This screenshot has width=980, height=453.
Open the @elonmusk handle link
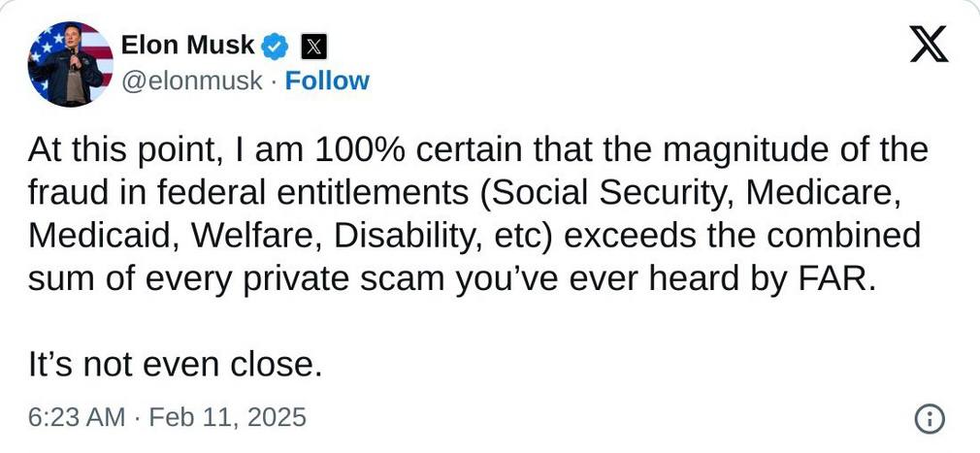(191, 81)
